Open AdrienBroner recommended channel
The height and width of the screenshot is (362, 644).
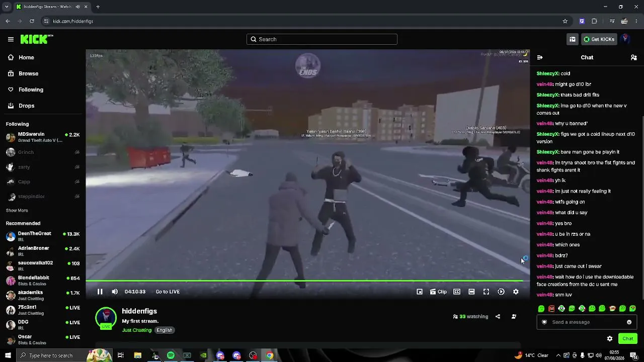click(x=43, y=251)
